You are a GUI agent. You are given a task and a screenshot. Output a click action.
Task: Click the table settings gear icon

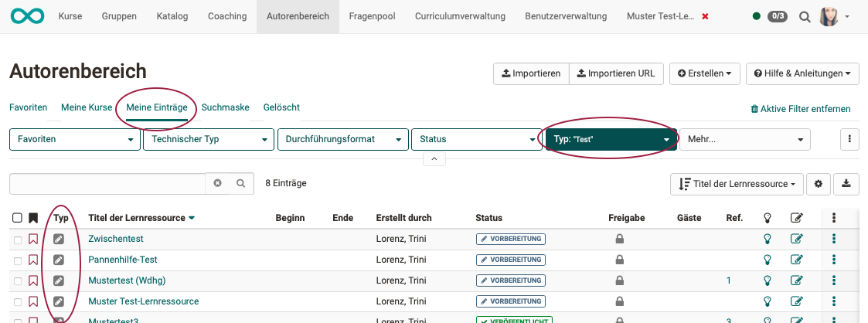coord(818,184)
